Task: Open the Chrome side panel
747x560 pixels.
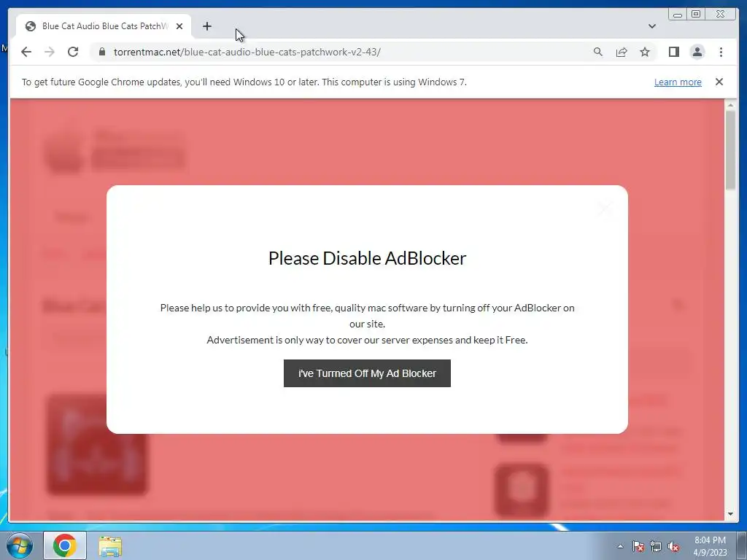Action: pyautogui.click(x=673, y=52)
